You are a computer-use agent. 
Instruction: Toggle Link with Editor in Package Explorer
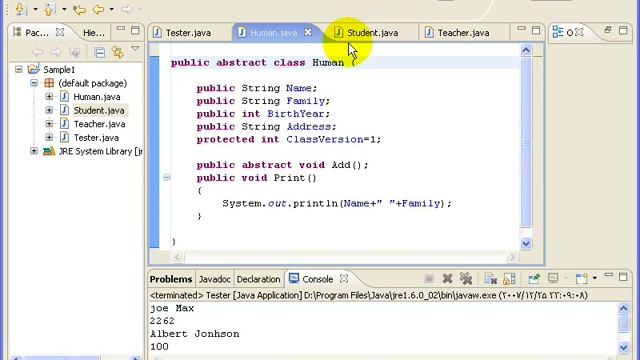tap(118, 52)
